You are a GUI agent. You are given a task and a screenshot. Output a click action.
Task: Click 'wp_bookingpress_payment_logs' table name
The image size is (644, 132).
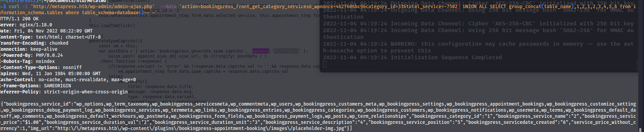click(x=284, y=116)
